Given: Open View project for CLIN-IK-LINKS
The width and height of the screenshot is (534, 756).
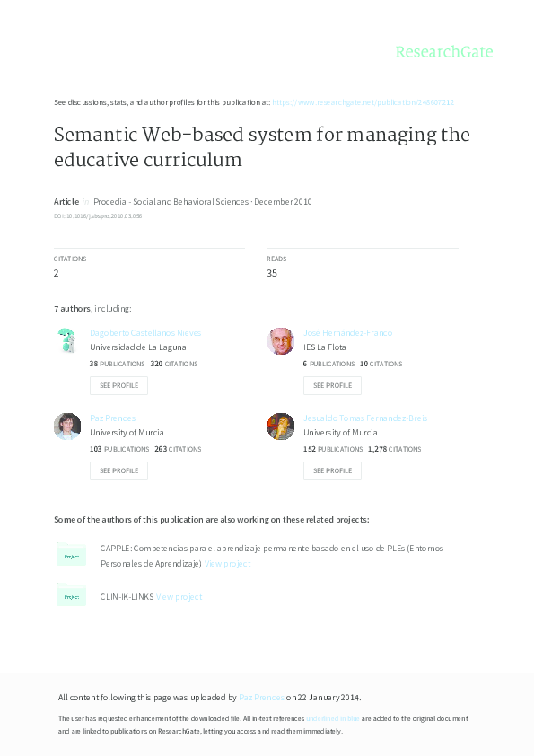Looking at the screenshot, I should point(179,595).
